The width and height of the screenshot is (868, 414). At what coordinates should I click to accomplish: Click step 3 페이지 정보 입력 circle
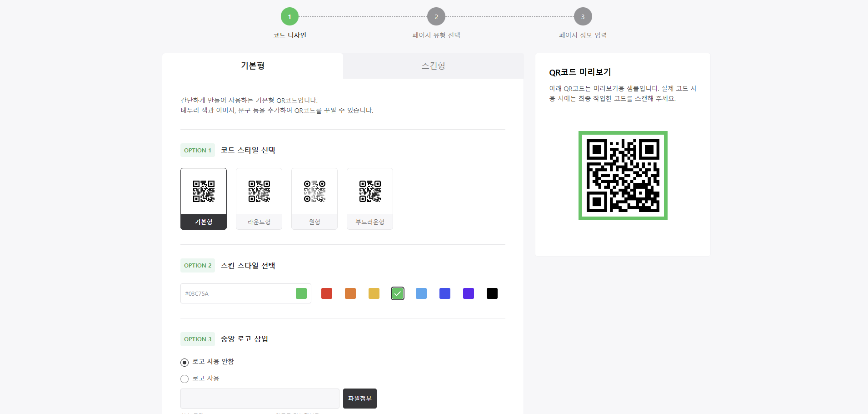583,17
